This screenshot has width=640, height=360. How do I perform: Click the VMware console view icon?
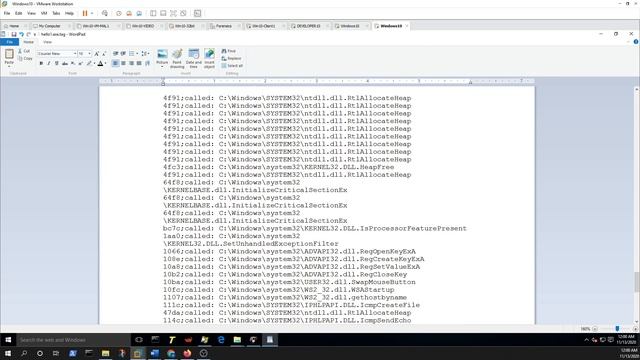click(x=198, y=13)
